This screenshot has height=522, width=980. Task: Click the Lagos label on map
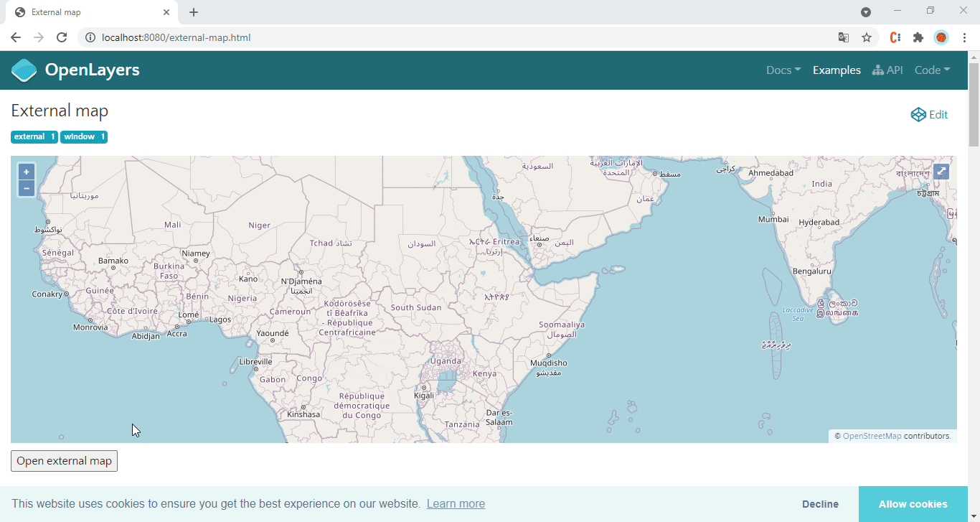pyautogui.click(x=220, y=320)
